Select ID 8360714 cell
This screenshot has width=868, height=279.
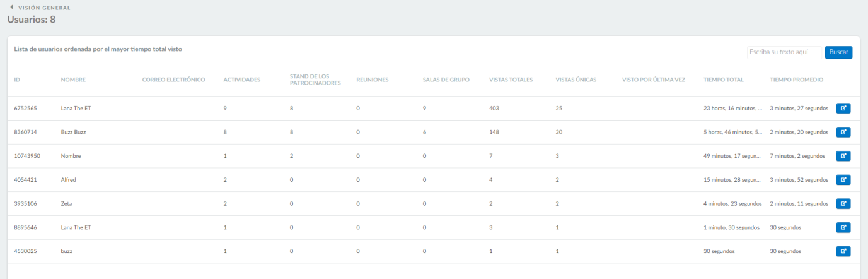(x=25, y=132)
